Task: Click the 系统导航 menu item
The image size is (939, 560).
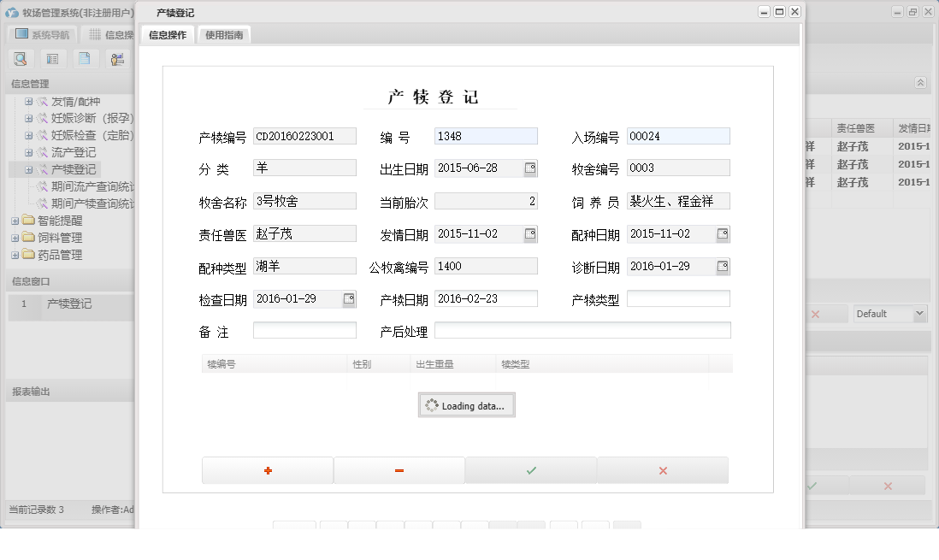Action: [x=44, y=33]
